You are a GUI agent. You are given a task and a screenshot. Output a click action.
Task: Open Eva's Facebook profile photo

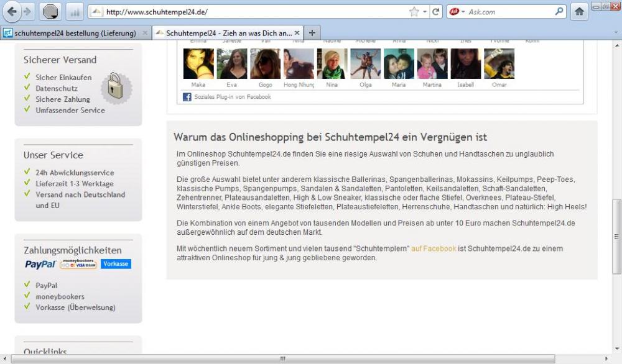coord(231,63)
